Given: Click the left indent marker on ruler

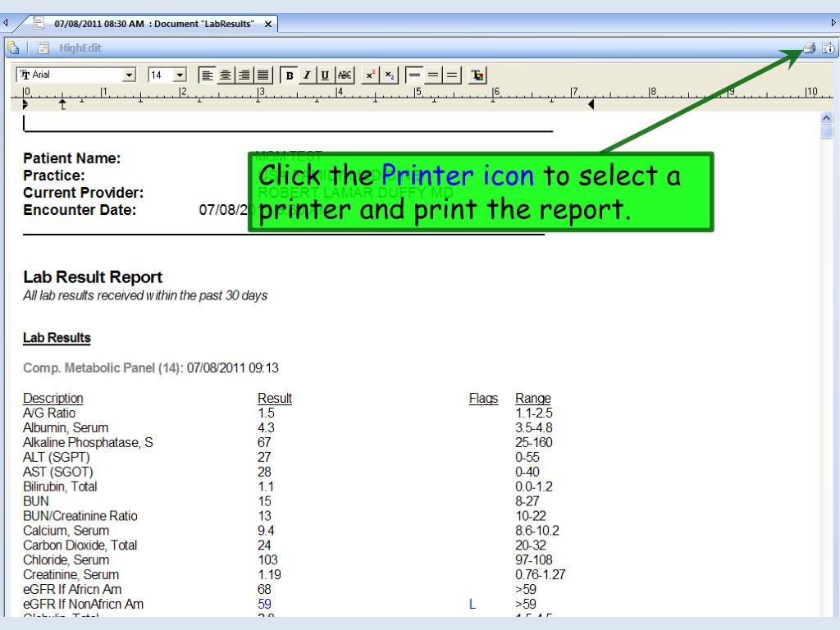Looking at the screenshot, I should (x=25, y=104).
